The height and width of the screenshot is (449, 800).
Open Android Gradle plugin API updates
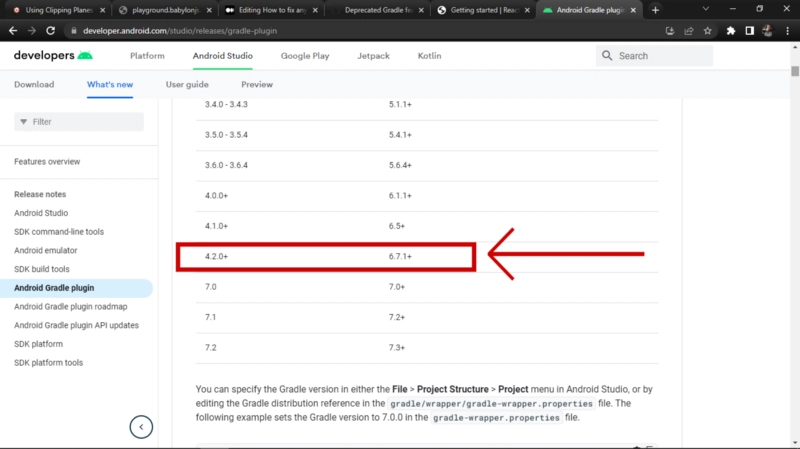[x=76, y=325]
